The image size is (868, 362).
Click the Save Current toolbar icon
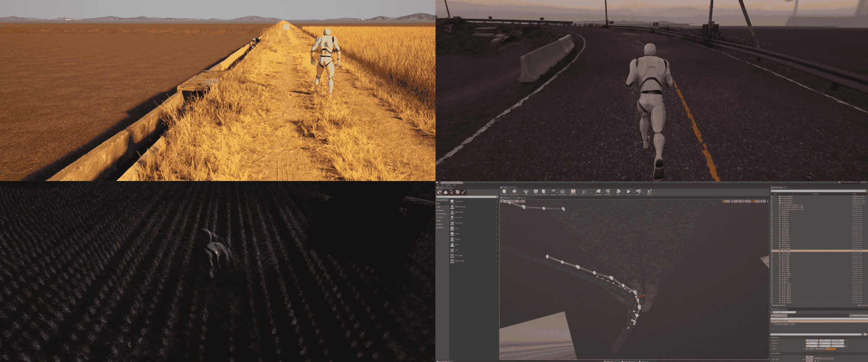pyautogui.click(x=504, y=192)
